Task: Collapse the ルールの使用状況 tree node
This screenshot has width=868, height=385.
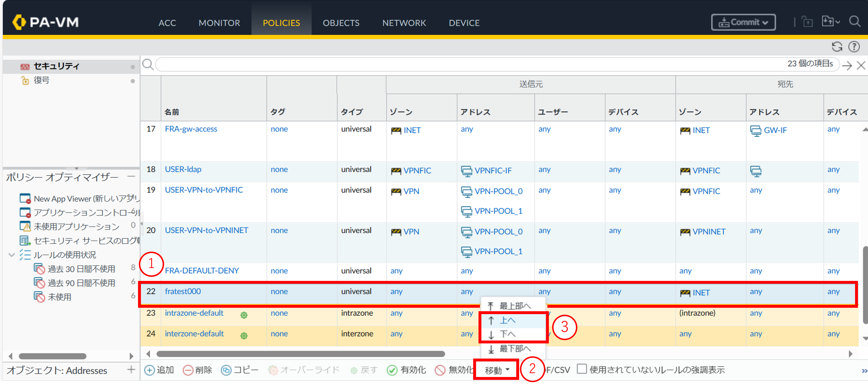Action: pos(11,255)
